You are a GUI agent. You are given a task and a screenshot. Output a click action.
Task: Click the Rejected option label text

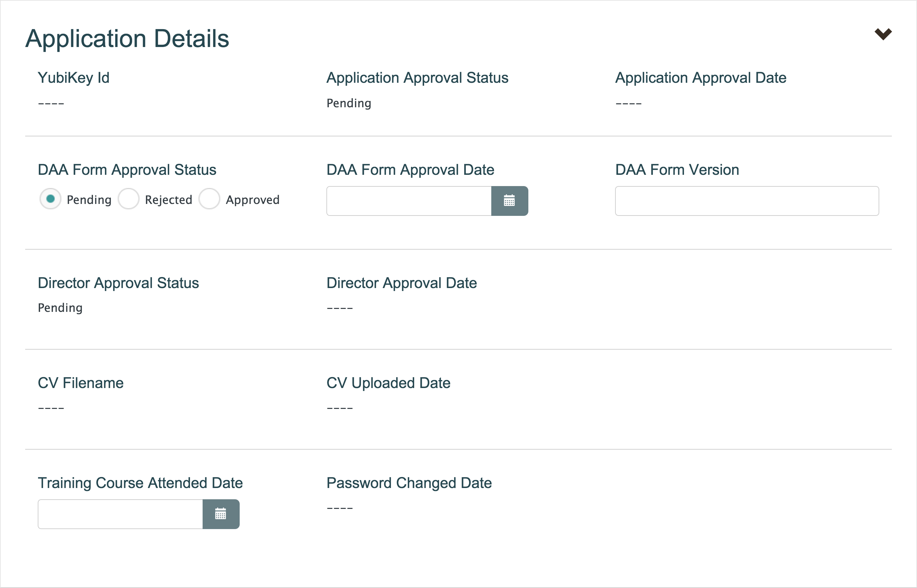click(x=169, y=200)
